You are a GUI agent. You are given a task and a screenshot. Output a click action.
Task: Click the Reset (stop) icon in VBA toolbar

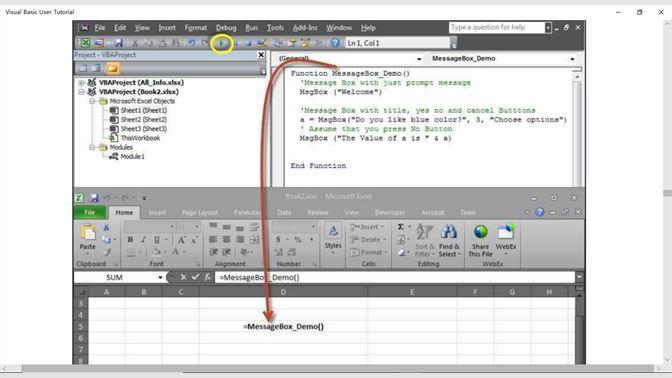coord(248,43)
